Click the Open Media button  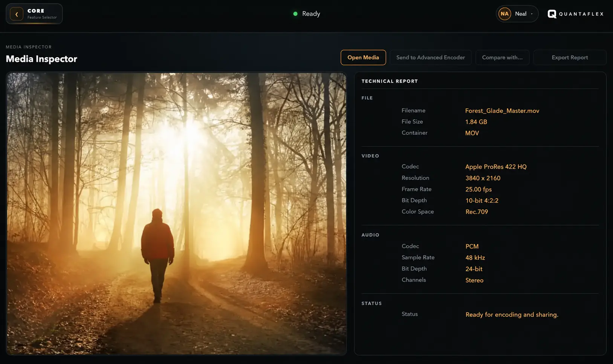pyautogui.click(x=363, y=58)
